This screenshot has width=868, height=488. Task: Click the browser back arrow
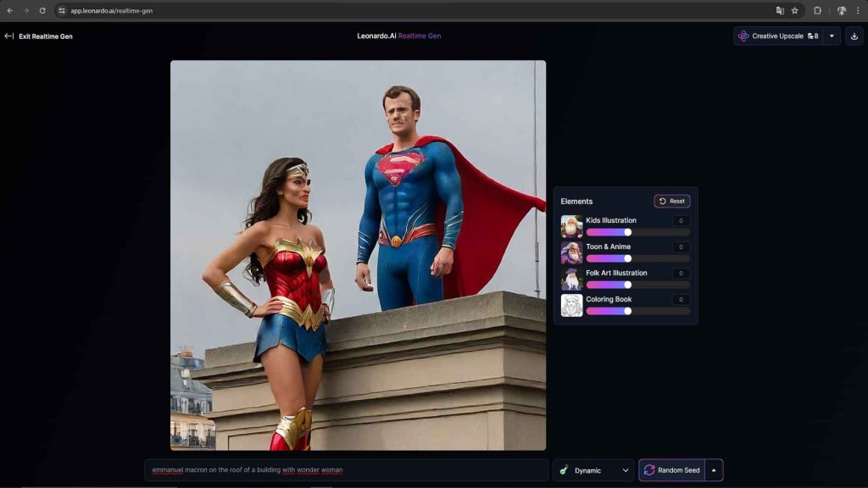click(10, 10)
